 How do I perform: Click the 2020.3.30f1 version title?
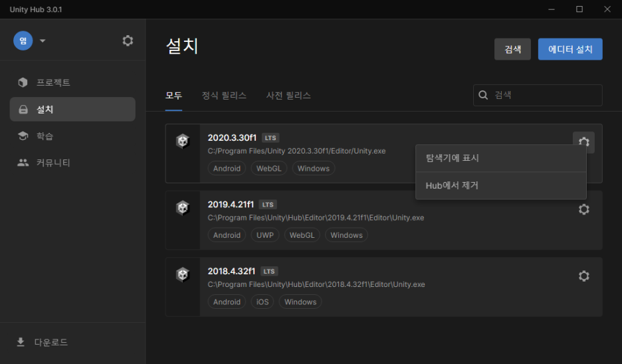pyautogui.click(x=232, y=137)
